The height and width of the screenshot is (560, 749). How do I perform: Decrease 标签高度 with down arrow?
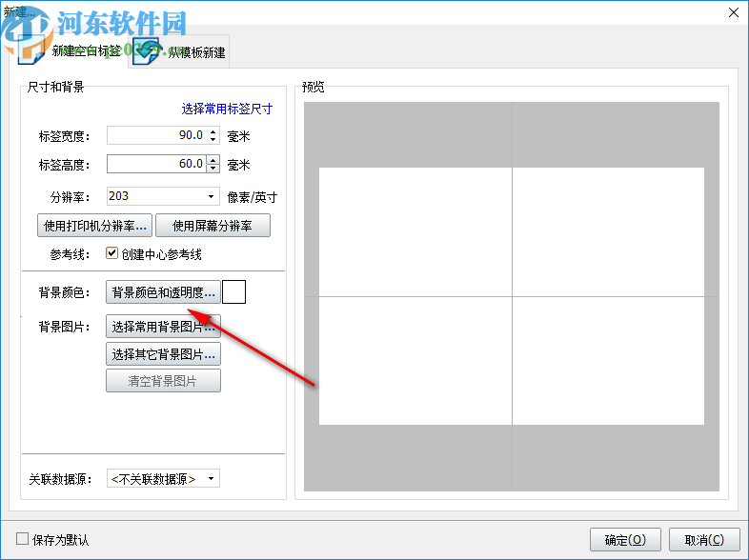(213, 168)
